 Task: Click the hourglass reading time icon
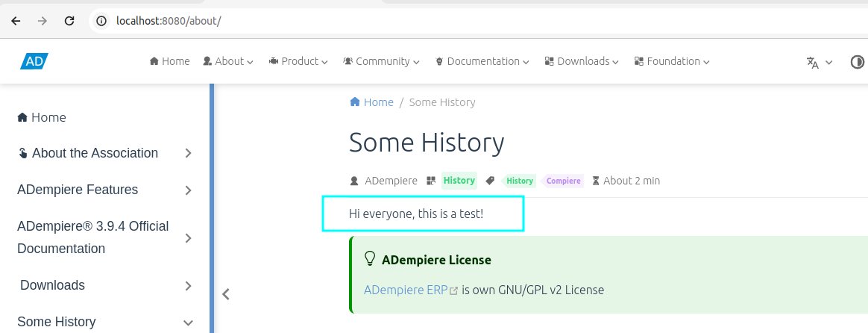pyautogui.click(x=596, y=181)
